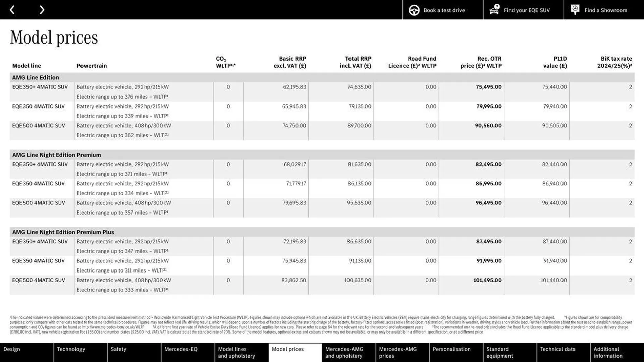The image size is (644, 362).
Task: Go to the next page arrow
Action: tap(42, 10)
